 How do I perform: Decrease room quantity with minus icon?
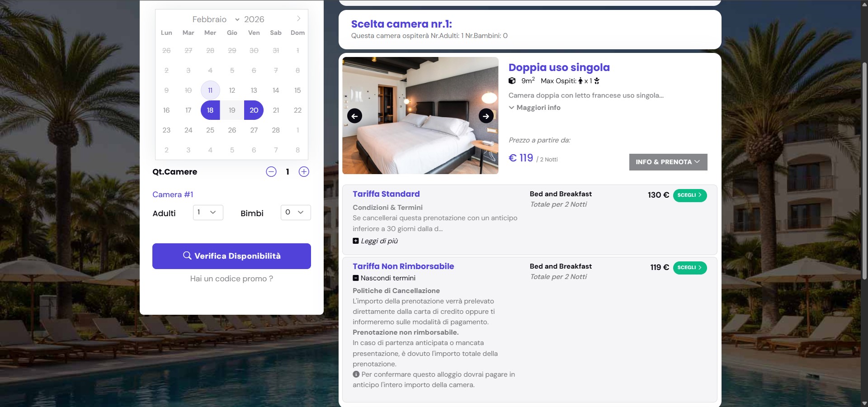pyautogui.click(x=271, y=172)
